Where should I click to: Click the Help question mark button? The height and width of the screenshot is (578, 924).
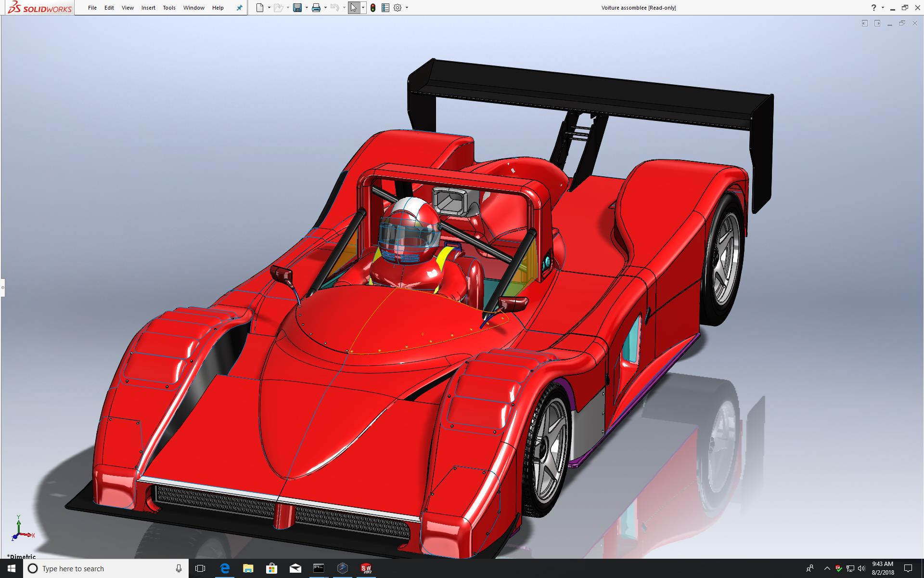coord(873,8)
